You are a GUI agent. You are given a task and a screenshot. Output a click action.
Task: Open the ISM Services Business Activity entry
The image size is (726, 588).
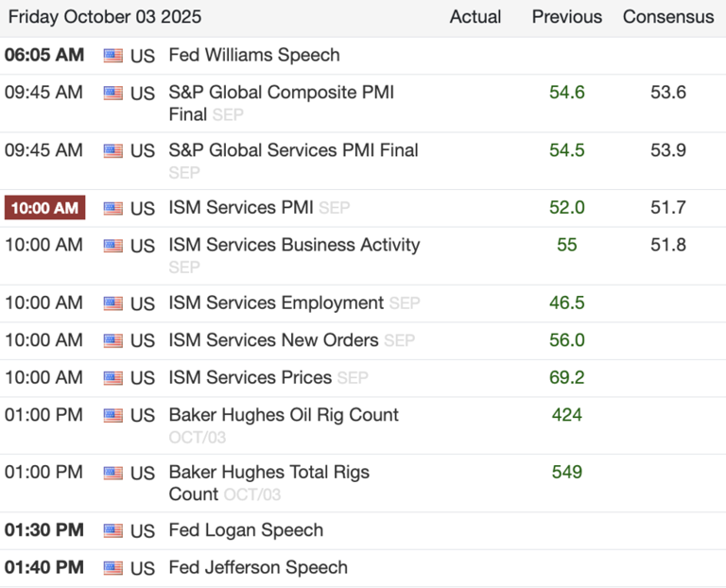294,245
